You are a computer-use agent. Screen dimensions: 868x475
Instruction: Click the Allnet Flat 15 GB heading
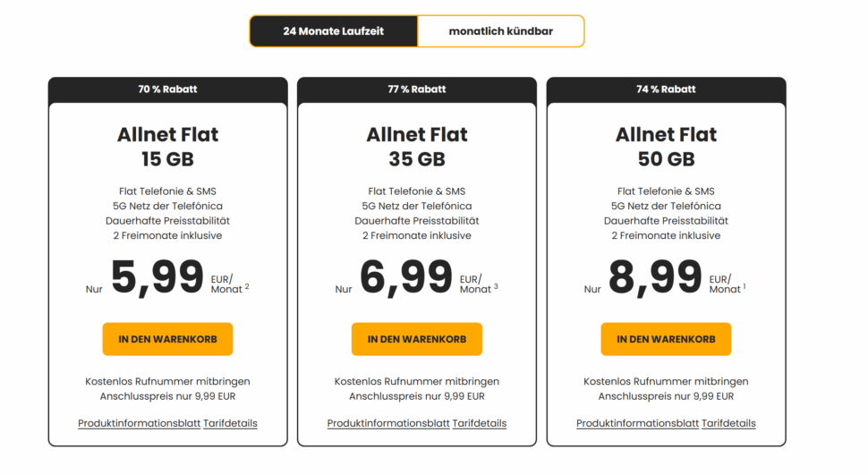[x=167, y=147]
